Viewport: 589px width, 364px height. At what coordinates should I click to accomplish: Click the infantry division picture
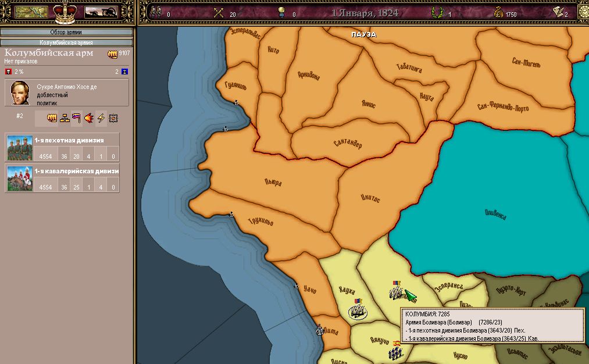(20, 148)
